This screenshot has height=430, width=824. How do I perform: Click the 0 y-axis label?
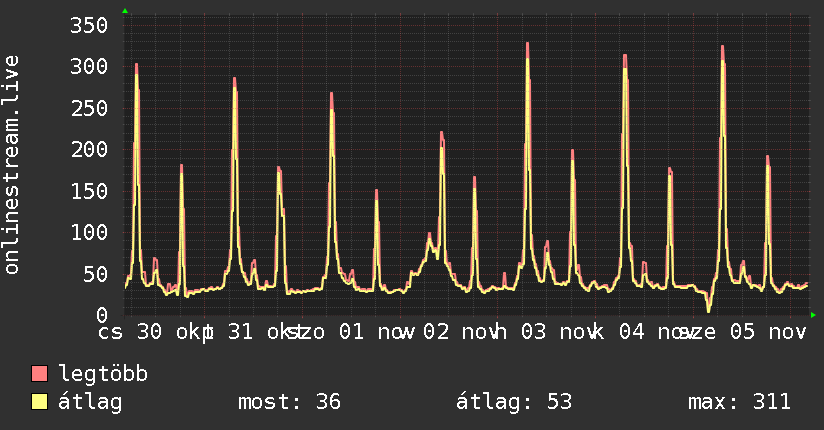[x=102, y=315]
